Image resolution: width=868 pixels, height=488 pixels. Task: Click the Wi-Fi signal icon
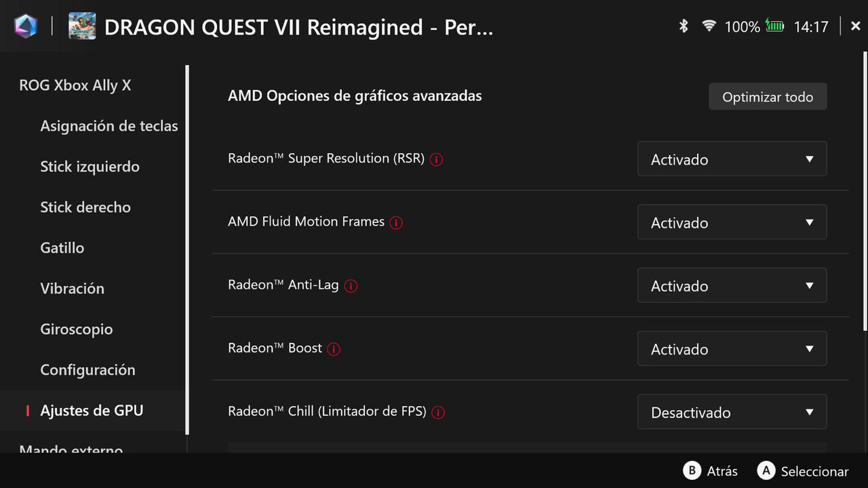pyautogui.click(x=709, y=26)
